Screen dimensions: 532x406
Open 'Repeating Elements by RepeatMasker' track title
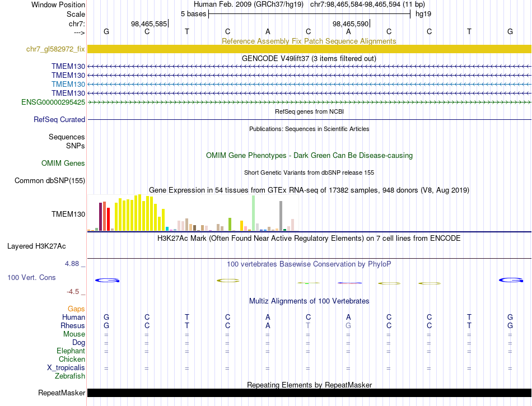[309, 385]
